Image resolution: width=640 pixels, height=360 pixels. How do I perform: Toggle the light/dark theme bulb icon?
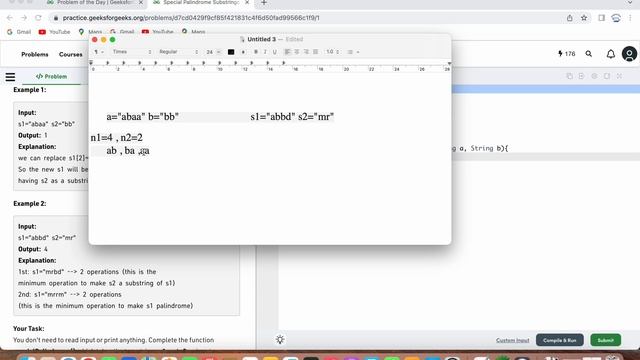tap(280, 340)
